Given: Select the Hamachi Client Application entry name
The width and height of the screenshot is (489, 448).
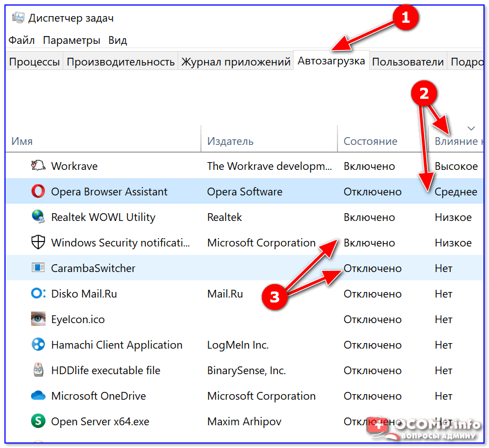Looking at the screenshot, I should coord(117,345).
